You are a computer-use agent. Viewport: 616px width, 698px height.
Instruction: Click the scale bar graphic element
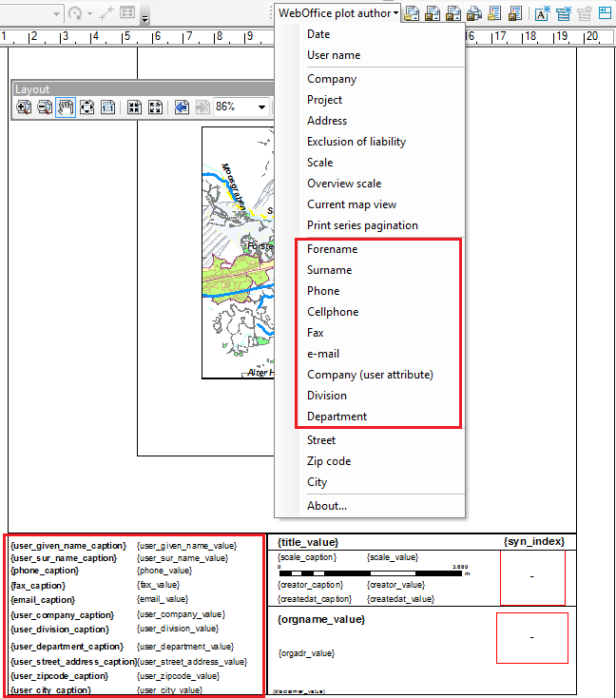(373, 572)
